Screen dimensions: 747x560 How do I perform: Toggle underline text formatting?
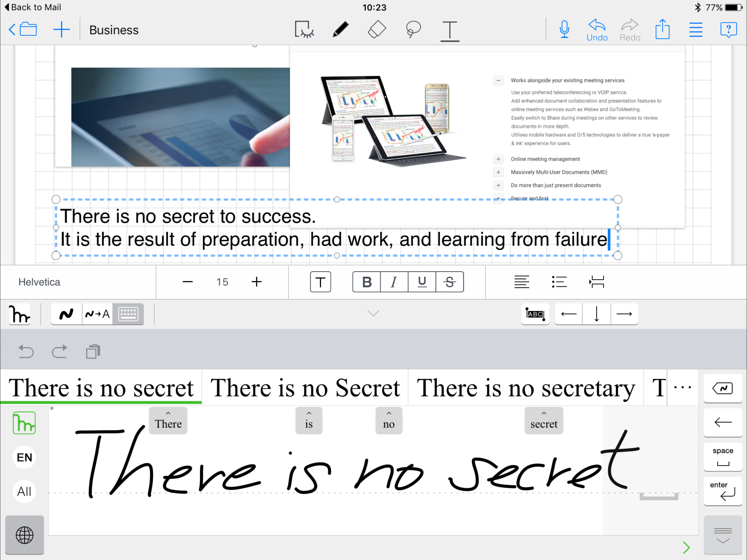click(422, 282)
